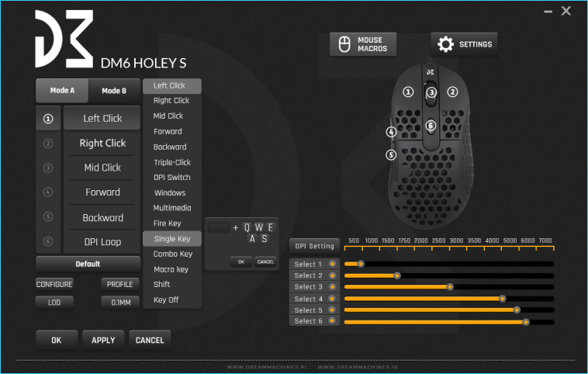Click DPI button marker 6 on mouse
This screenshot has height=374, width=588.
pyautogui.click(x=431, y=125)
